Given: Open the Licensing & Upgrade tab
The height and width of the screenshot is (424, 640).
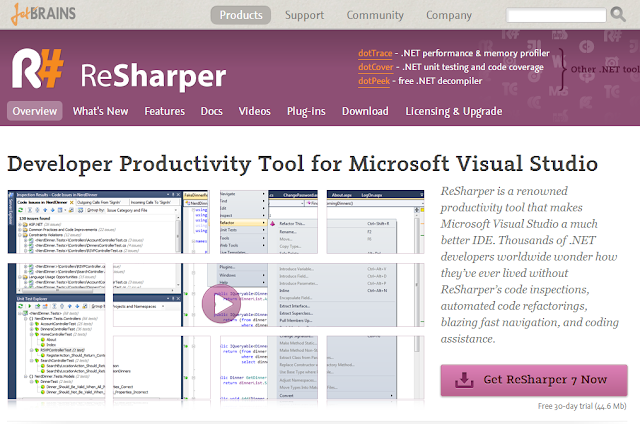Looking at the screenshot, I should [x=454, y=111].
